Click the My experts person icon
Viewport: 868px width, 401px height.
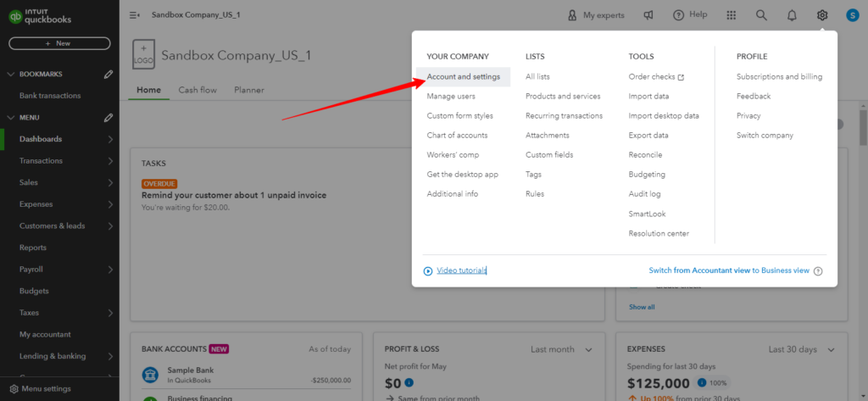pyautogui.click(x=572, y=15)
